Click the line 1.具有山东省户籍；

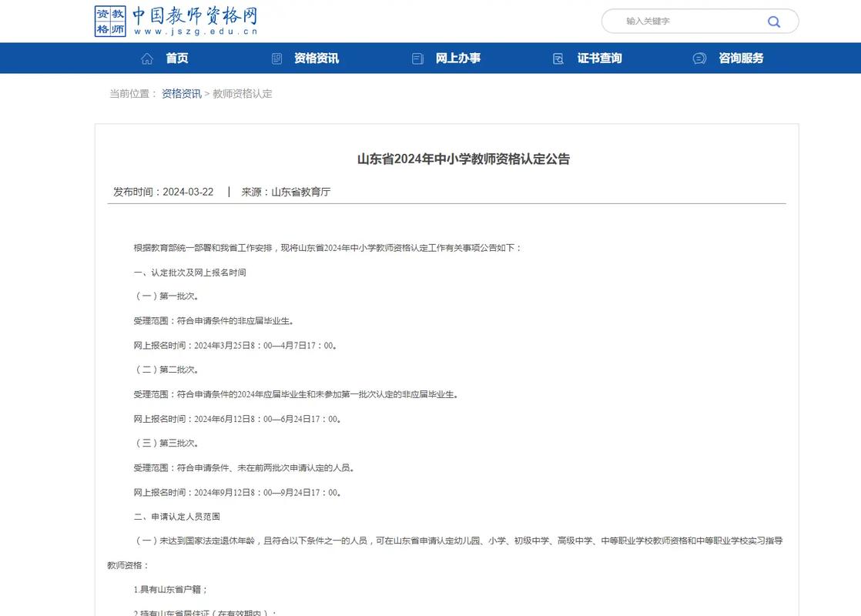tap(171, 590)
